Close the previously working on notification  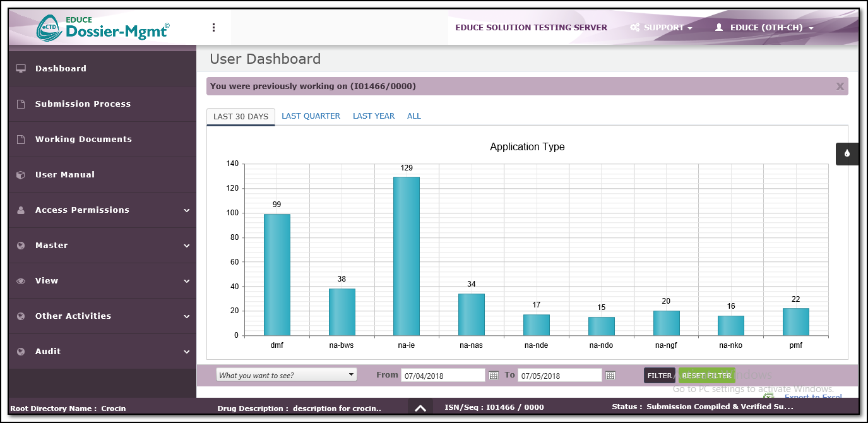pyautogui.click(x=840, y=86)
